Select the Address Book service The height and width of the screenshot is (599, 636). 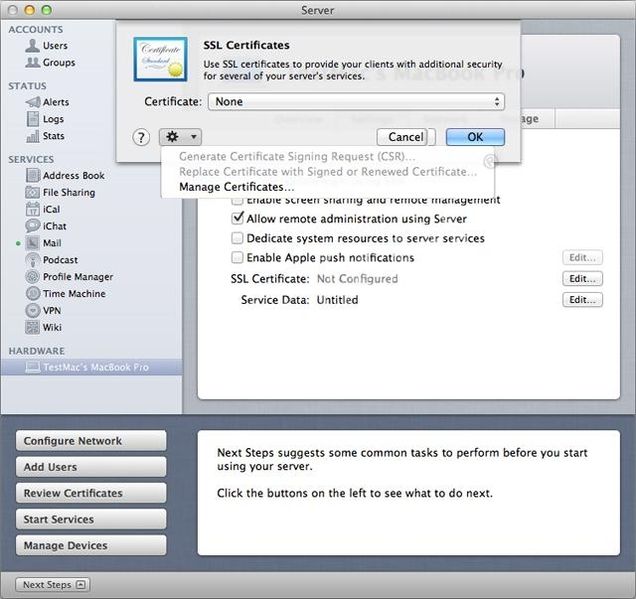(65, 176)
